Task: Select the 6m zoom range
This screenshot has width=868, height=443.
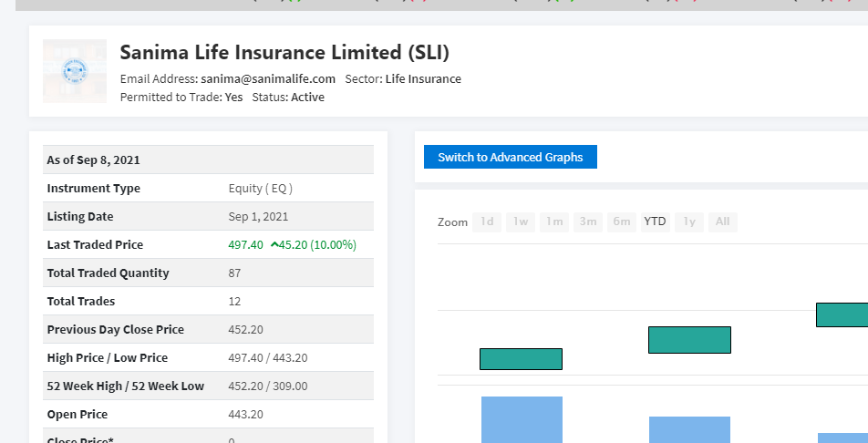Action: [622, 221]
